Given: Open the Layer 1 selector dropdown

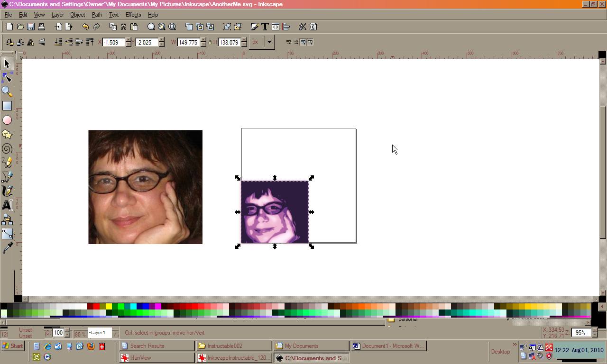Looking at the screenshot, I should [x=100, y=333].
